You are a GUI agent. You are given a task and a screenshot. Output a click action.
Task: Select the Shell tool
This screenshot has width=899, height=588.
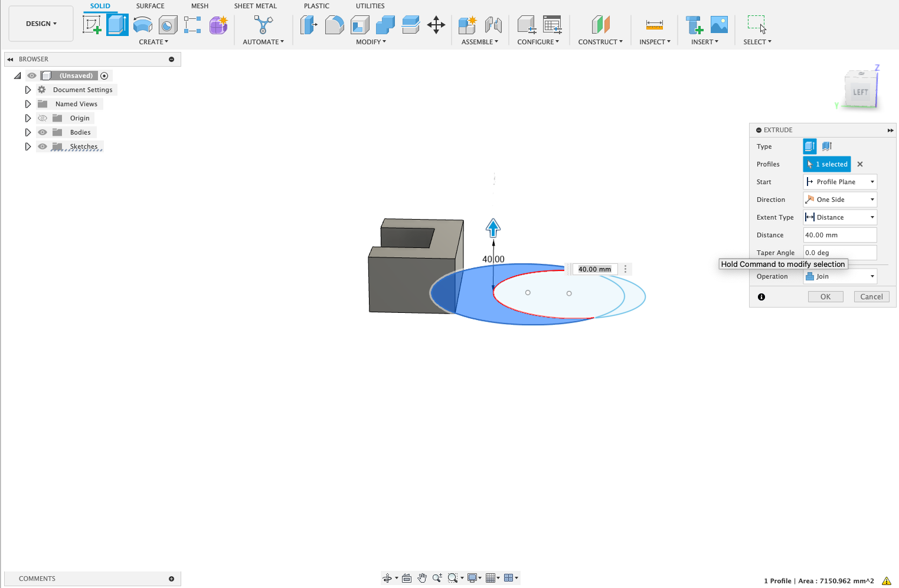click(359, 25)
